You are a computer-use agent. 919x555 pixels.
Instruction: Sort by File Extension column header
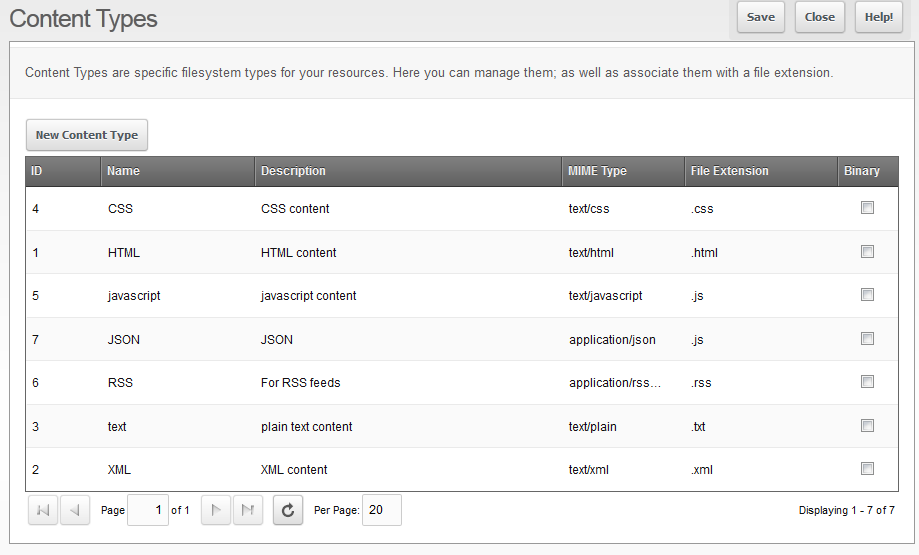click(730, 171)
